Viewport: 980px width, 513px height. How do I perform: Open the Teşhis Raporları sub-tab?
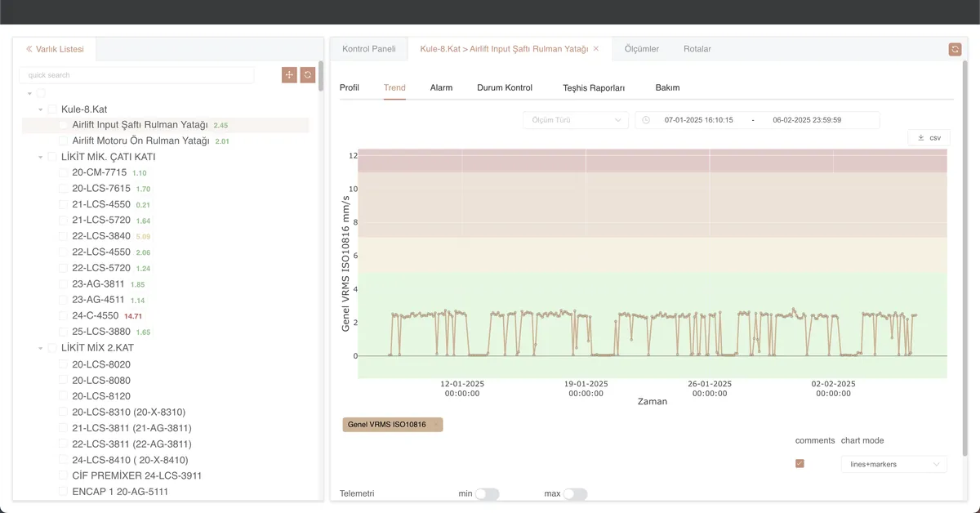click(594, 87)
